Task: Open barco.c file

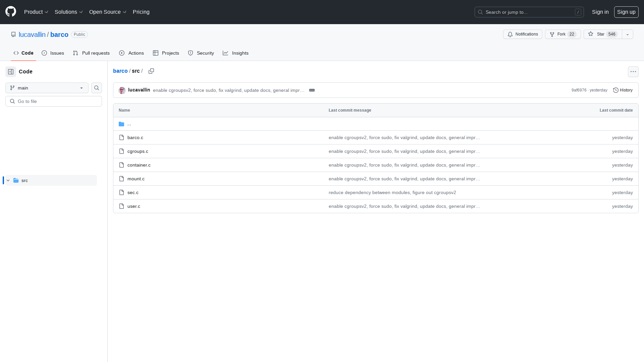Action: coord(135,138)
